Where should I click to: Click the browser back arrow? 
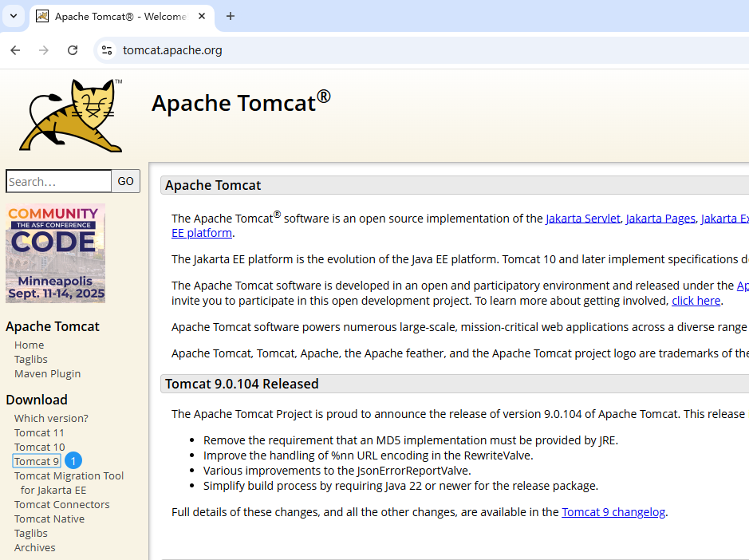(x=15, y=50)
